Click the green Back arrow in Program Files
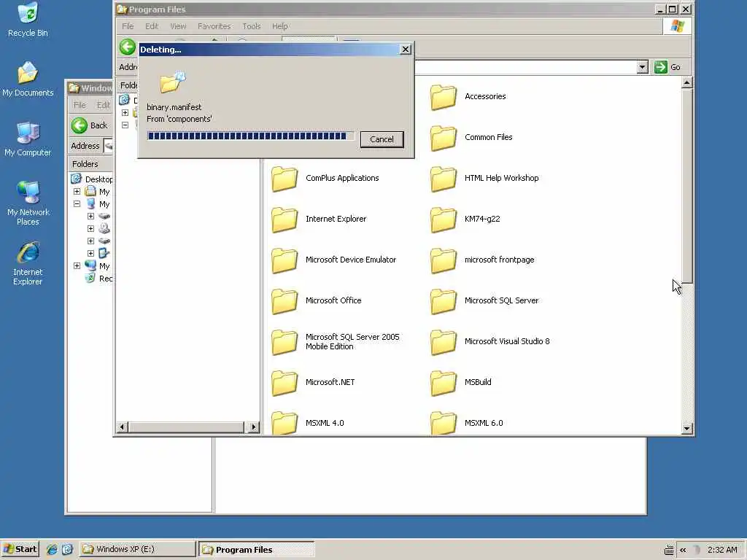Screen dimensions: 747x560 click(128, 47)
